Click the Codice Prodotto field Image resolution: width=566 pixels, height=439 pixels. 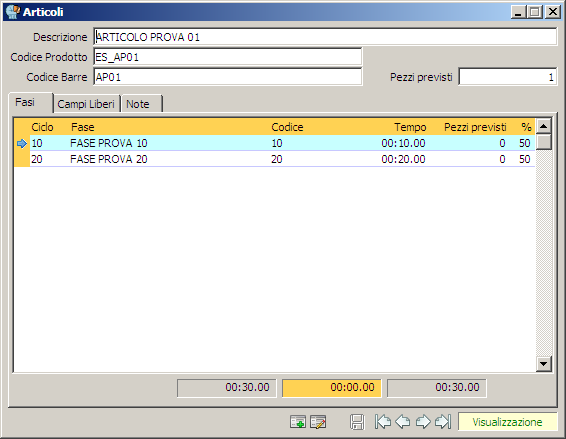click(228, 57)
